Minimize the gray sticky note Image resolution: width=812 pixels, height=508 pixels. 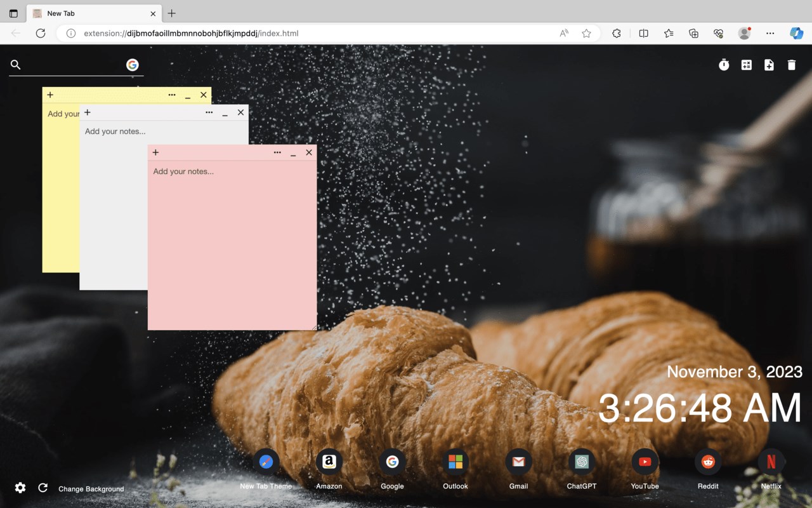pyautogui.click(x=225, y=113)
